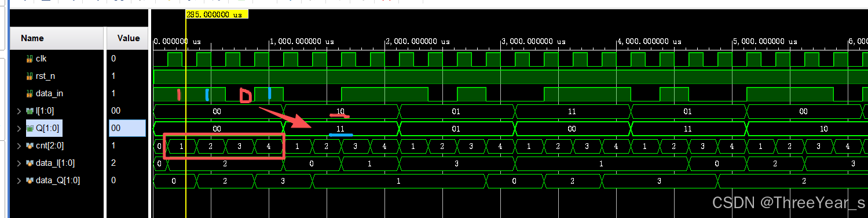Expand the data_Q[1:0] bus
This screenshot has height=218, width=868.
pos(19,180)
